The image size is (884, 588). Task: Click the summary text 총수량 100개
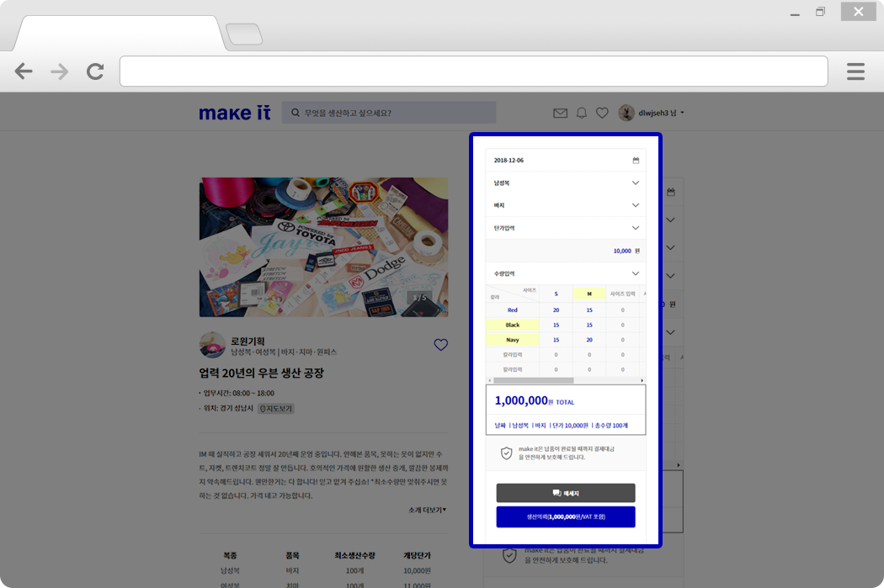(x=611, y=426)
